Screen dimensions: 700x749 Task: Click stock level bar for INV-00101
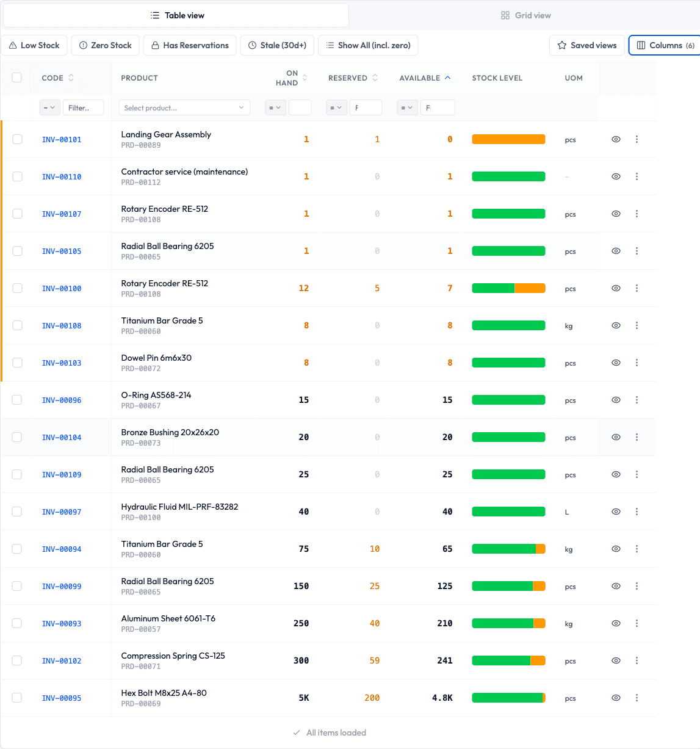(508, 139)
